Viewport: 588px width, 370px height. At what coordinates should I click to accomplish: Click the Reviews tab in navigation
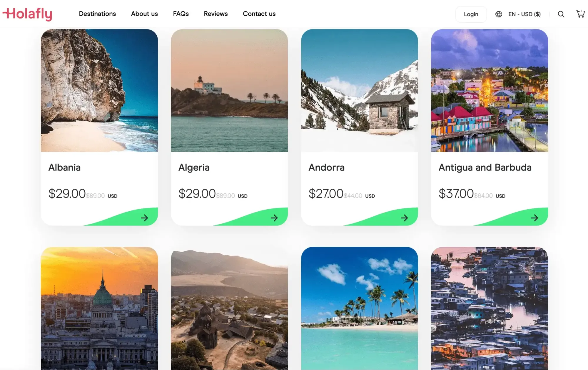click(x=216, y=13)
